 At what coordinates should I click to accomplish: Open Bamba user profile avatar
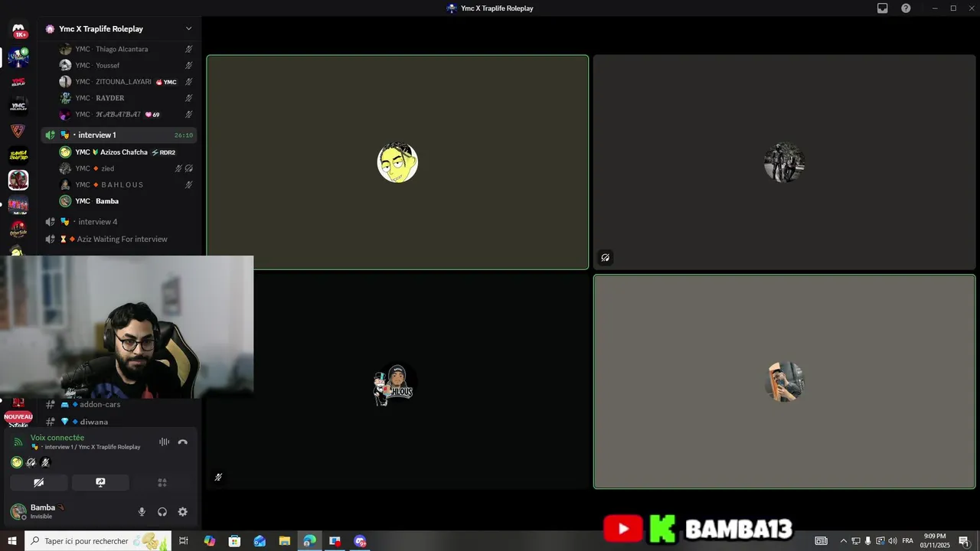tap(18, 512)
